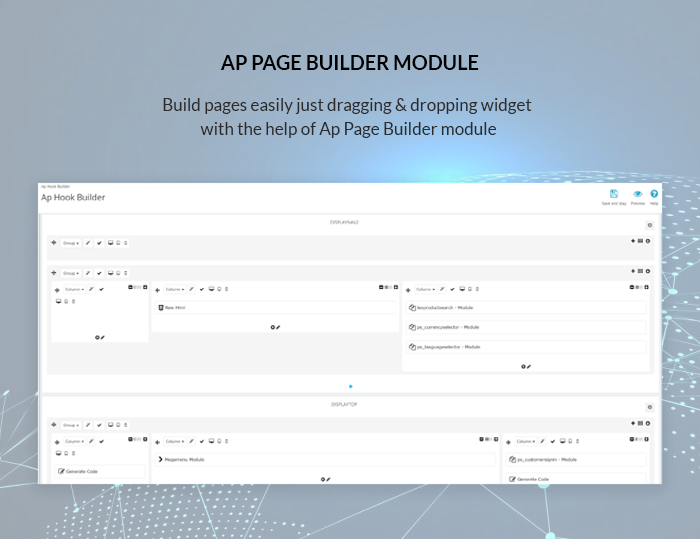Screen dimensions: 700x539
Task: Click move handle of the leoproductsearch column
Action: 408,290
